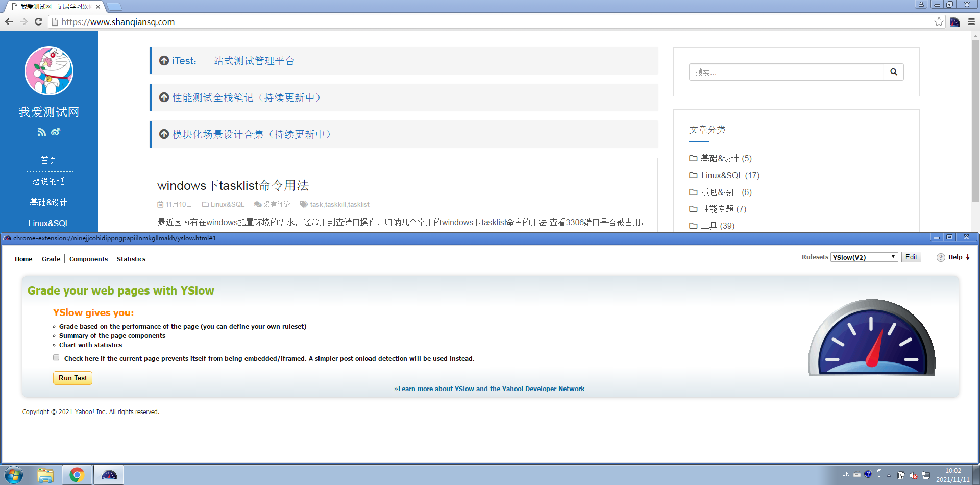Click the power plug tray icon
The image size is (980, 485).
click(x=901, y=475)
